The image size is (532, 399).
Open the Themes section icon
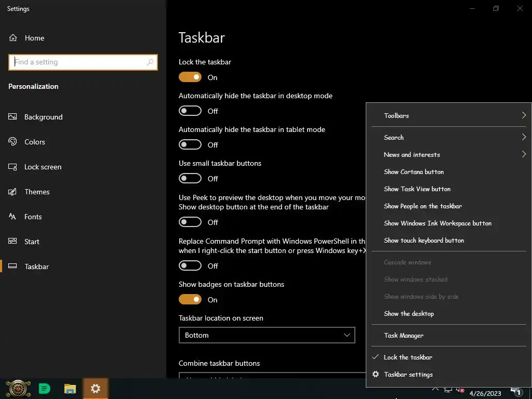coord(12,192)
